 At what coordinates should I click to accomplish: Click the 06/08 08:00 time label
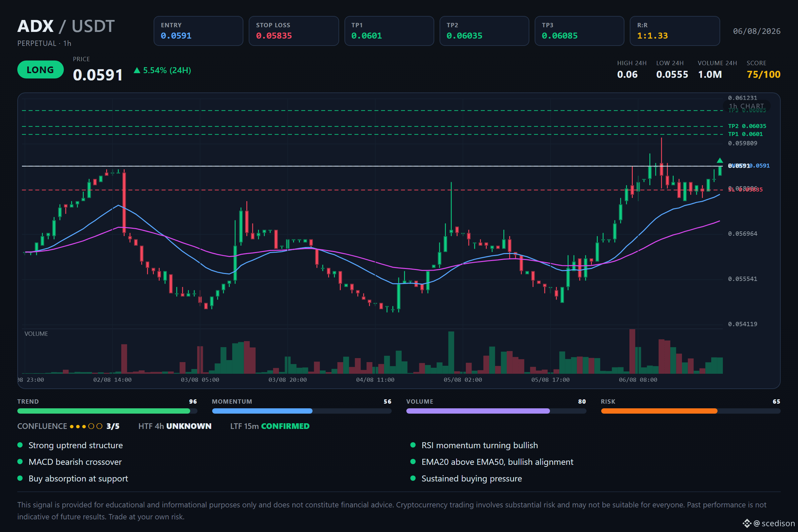(638, 380)
